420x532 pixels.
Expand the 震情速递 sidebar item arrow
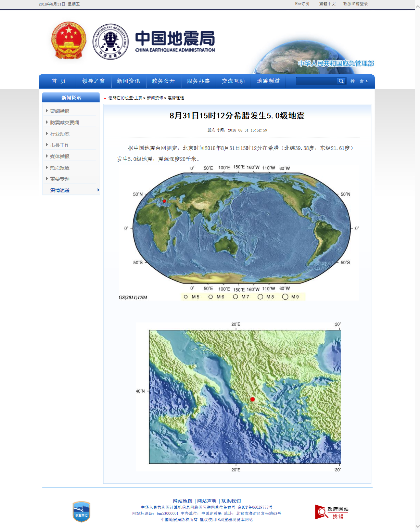click(x=98, y=190)
